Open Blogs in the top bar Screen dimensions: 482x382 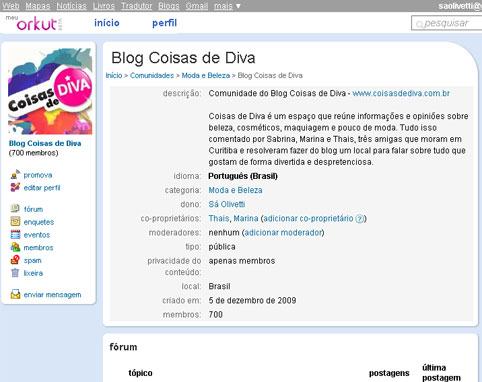point(169,6)
